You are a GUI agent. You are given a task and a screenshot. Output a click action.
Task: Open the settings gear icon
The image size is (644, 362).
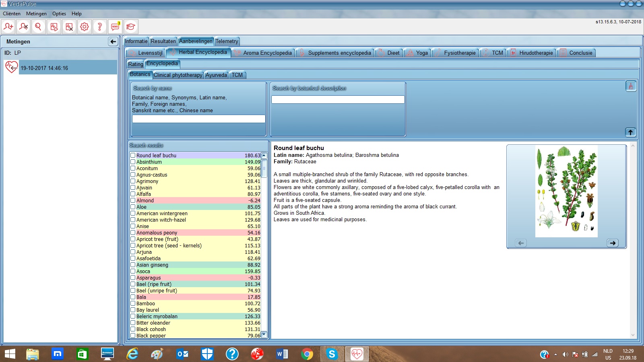tap(85, 27)
